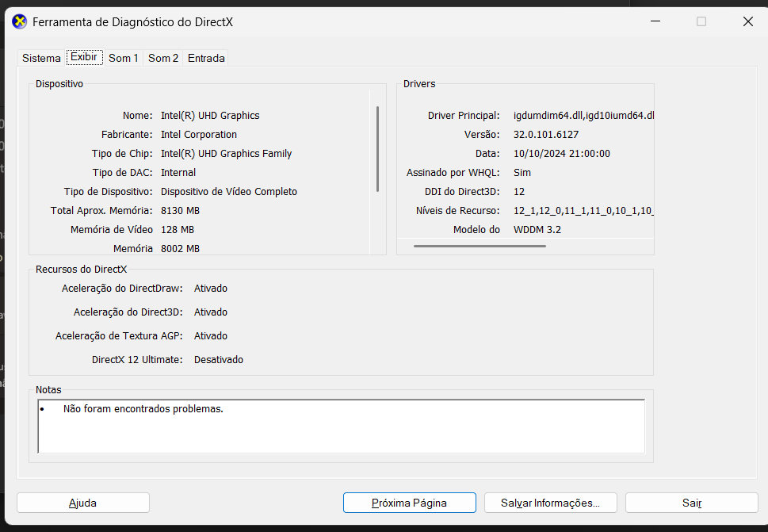
Task: Click the DirectX diagnostic tool title icon
Action: pos(20,21)
